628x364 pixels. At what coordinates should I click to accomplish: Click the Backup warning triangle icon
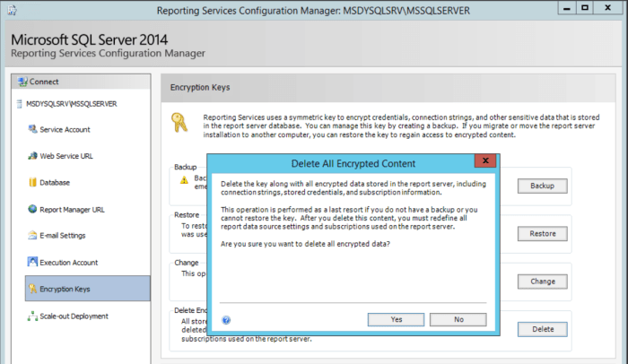(x=184, y=180)
